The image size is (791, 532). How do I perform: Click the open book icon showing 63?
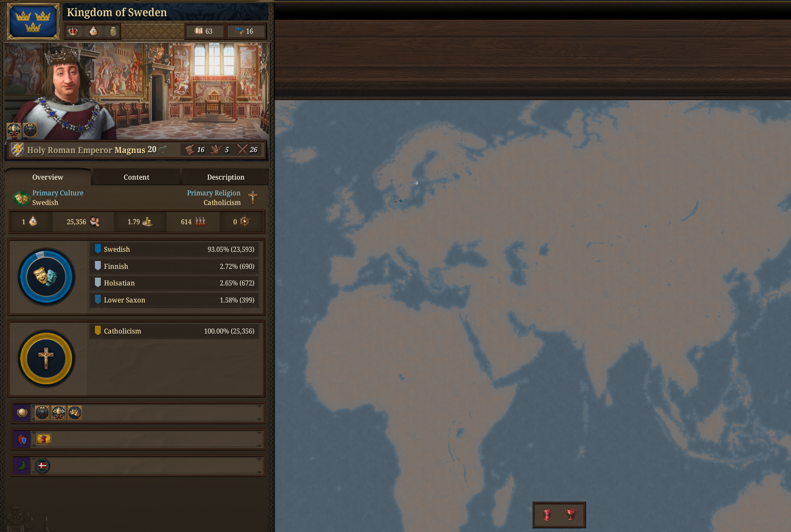[199, 31]
